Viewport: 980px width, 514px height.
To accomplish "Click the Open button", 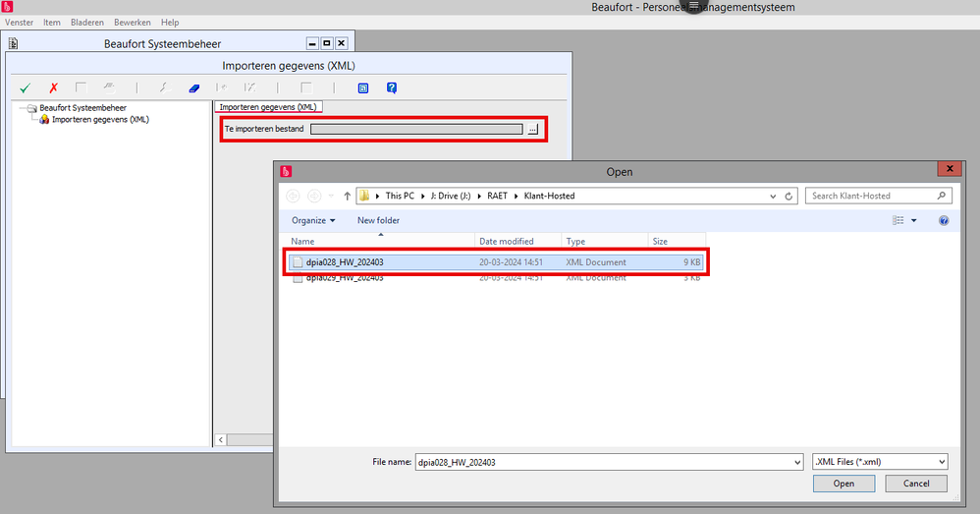I will (x=844, y=484).
